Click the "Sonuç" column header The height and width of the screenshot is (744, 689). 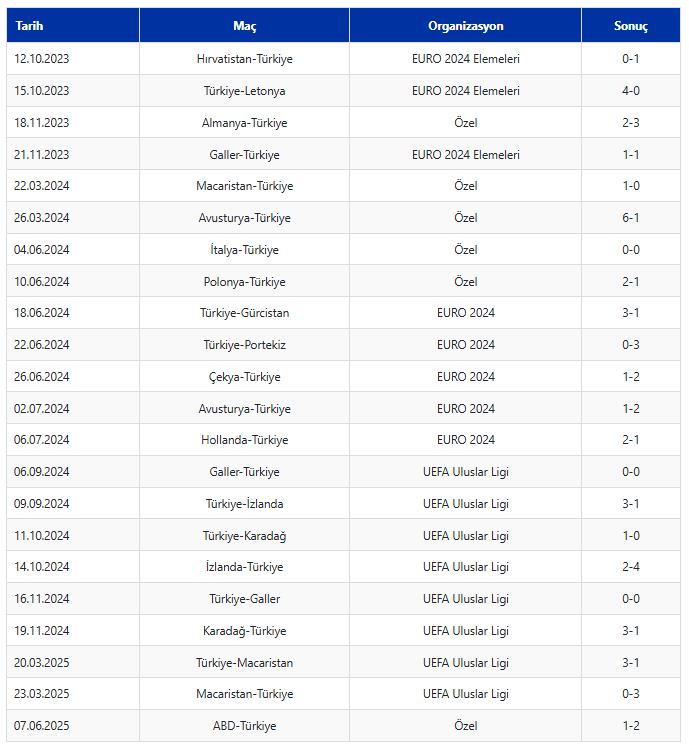[x=630, y=26]
